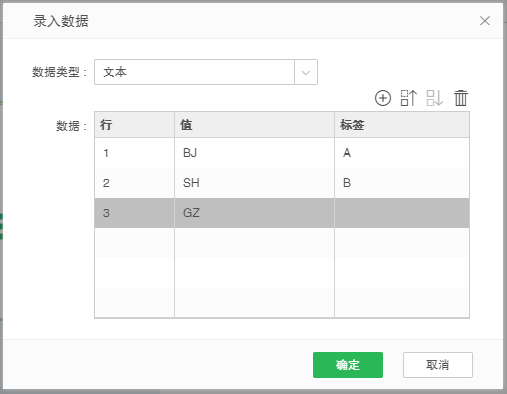Add a new data row with plus icon
The width and height of the screenshot is (507, 394).
click(383, 98)
